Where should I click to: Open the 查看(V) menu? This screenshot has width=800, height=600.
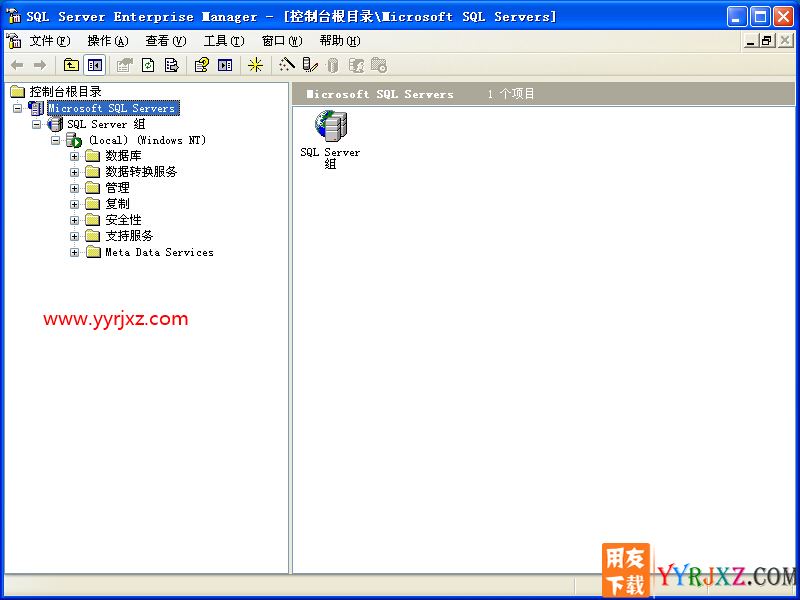click(165, 41)
